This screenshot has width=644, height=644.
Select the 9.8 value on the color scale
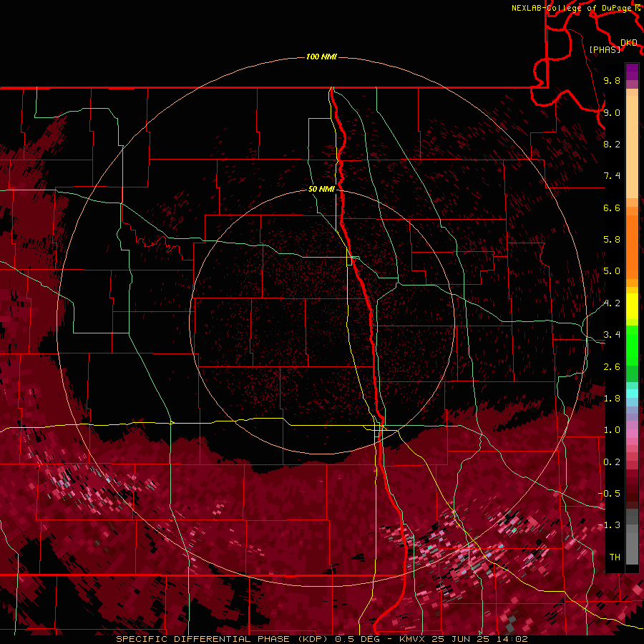click(612, 80)
